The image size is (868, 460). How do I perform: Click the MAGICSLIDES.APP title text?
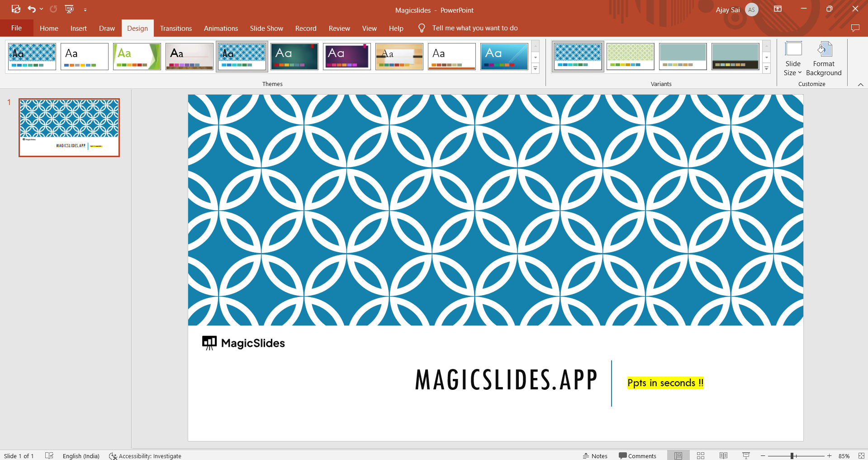coord(507,379)
